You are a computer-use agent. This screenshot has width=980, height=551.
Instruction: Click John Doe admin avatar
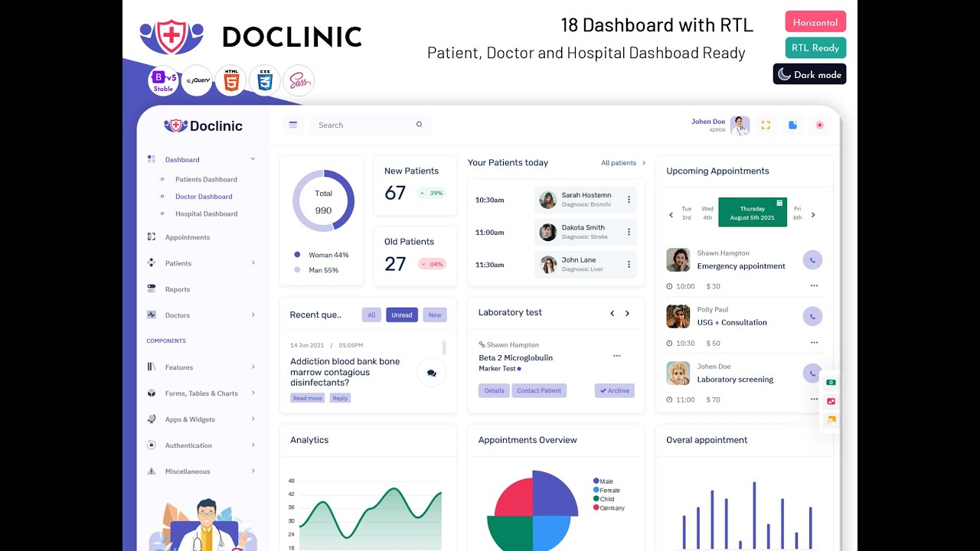[x=740, y=125]
